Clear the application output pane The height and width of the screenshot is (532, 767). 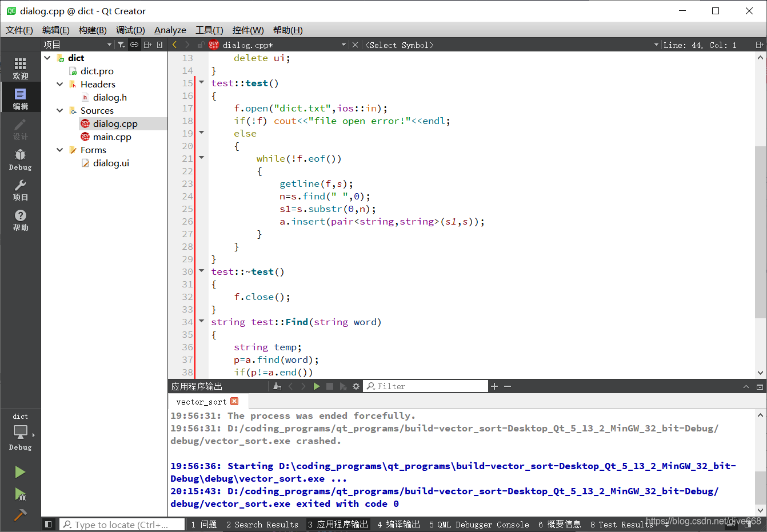click(x=277, y=386)
